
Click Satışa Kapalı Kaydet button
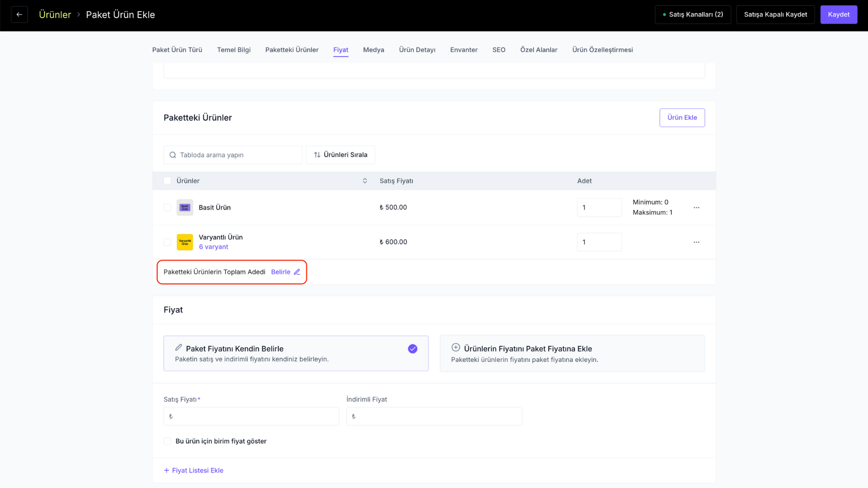pos(775,14)
